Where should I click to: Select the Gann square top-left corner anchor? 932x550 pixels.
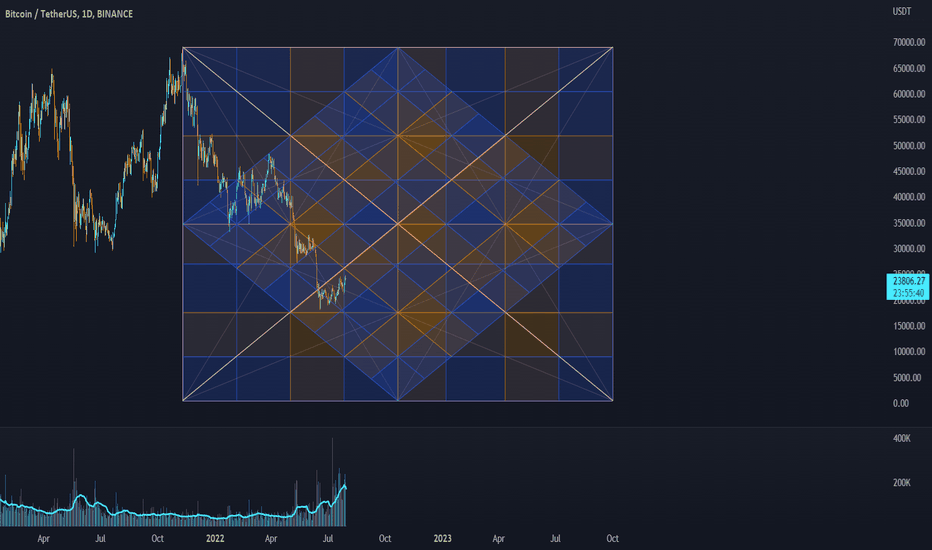182,48
